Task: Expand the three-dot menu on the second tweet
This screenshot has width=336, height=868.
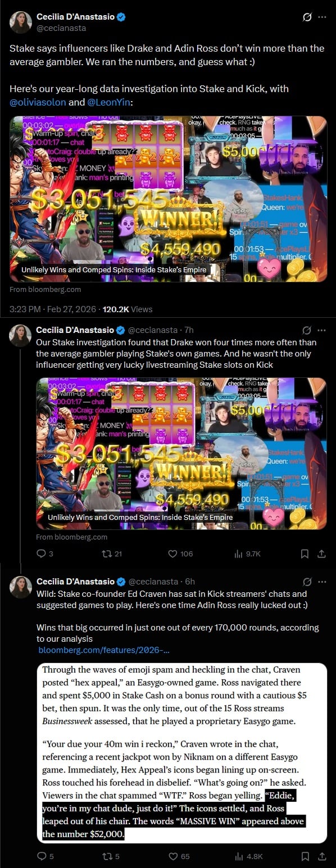Action: 322,330
